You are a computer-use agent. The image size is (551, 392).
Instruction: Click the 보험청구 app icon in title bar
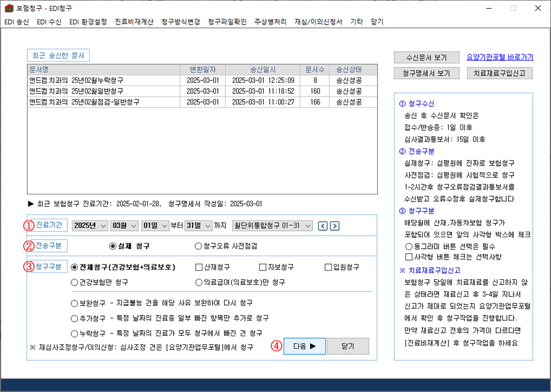point(8,8)
